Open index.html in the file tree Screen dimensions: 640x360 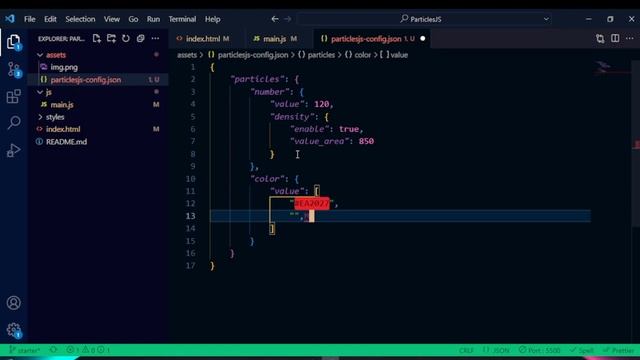tap(63, 129)
